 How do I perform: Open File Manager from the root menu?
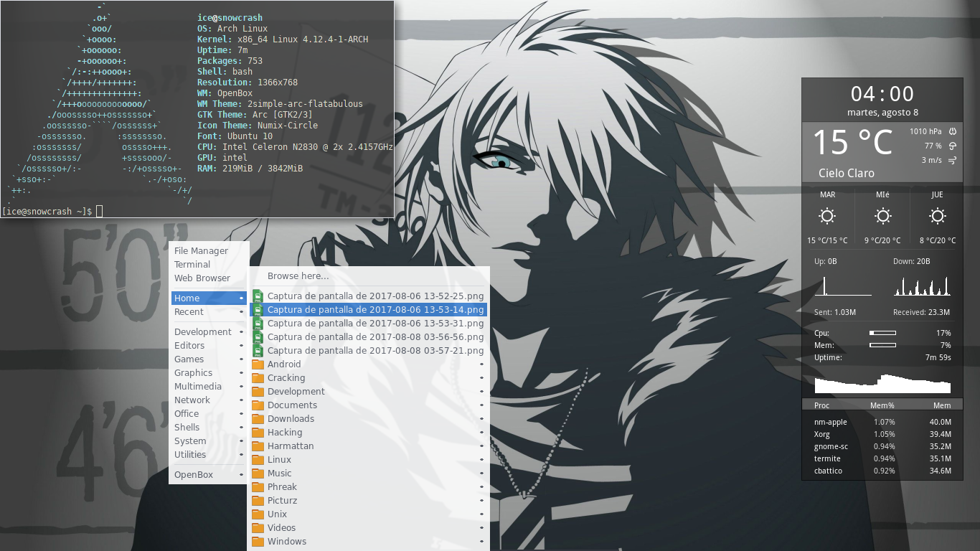(209, 250)
